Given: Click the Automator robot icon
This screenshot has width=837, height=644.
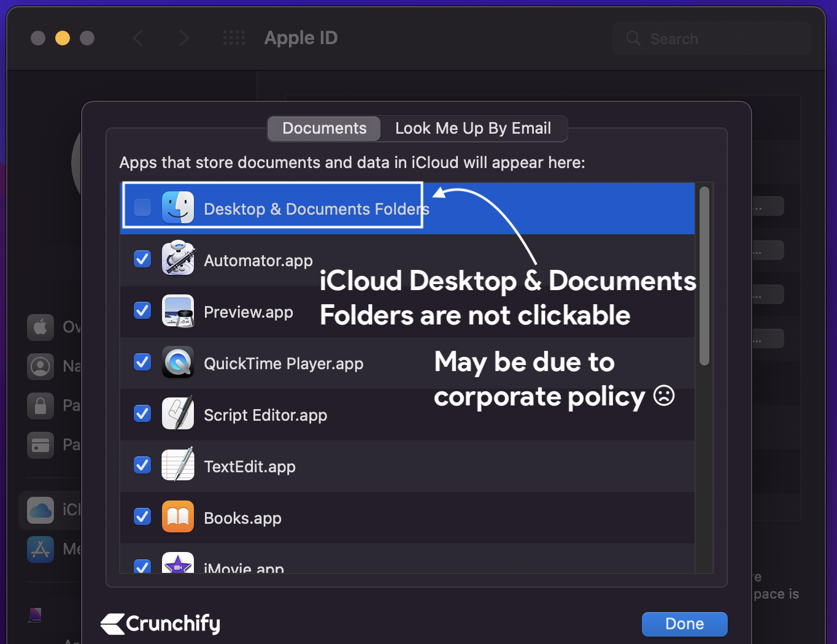Looking at the screenshot, I should pos(178,258).
